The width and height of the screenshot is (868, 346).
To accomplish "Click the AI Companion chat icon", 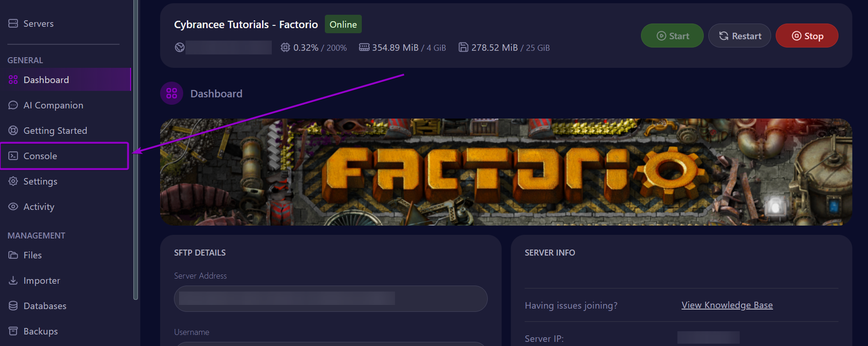I will (13, 105).
